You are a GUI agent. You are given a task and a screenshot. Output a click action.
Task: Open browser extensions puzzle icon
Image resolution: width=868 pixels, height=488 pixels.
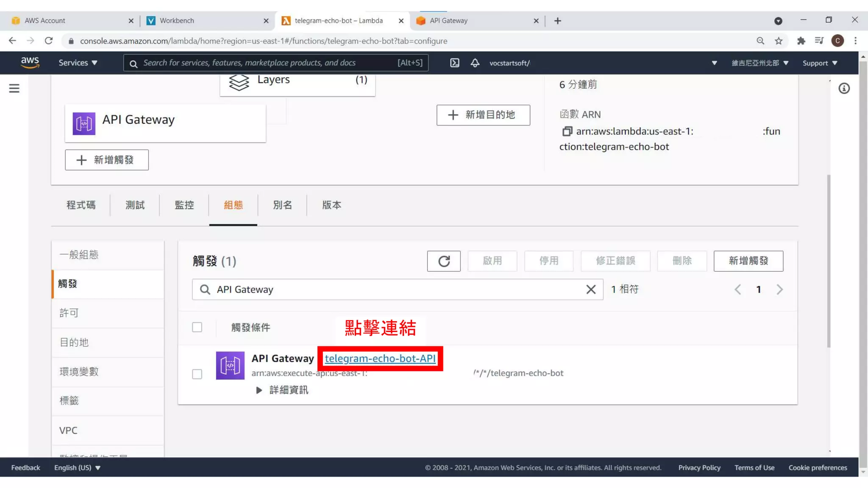coord(801,41)
